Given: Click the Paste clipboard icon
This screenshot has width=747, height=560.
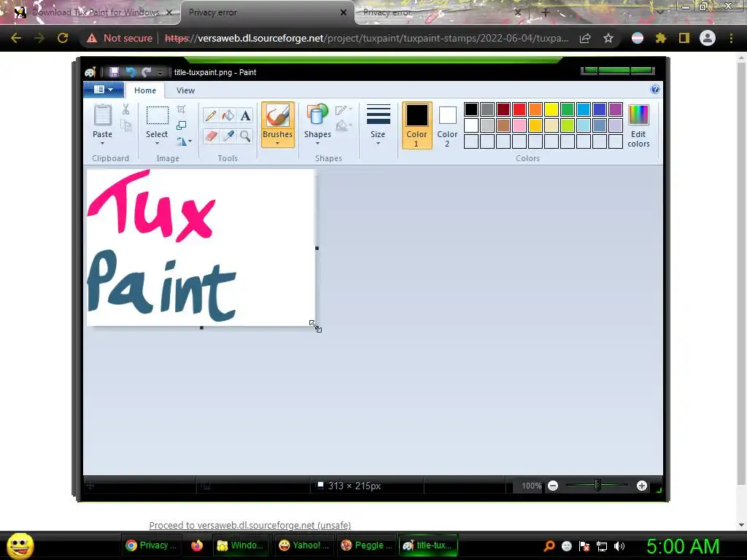Looking at the screenshot, I should (102, 116).
